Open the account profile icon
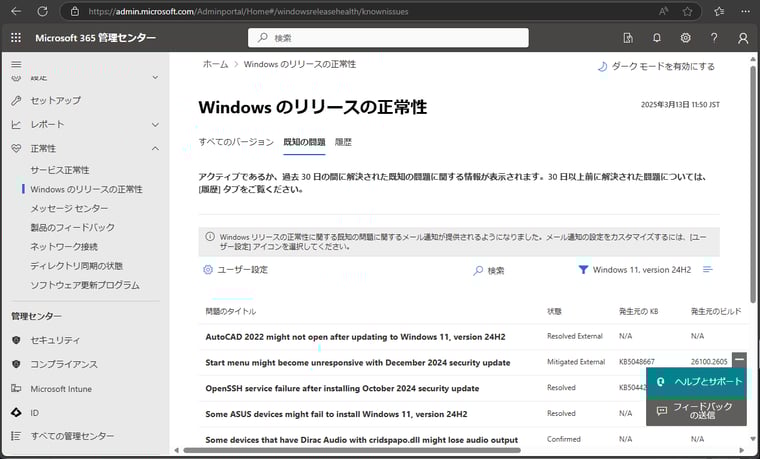This screenshot has width=760, height=459. (x=743, y=38)
